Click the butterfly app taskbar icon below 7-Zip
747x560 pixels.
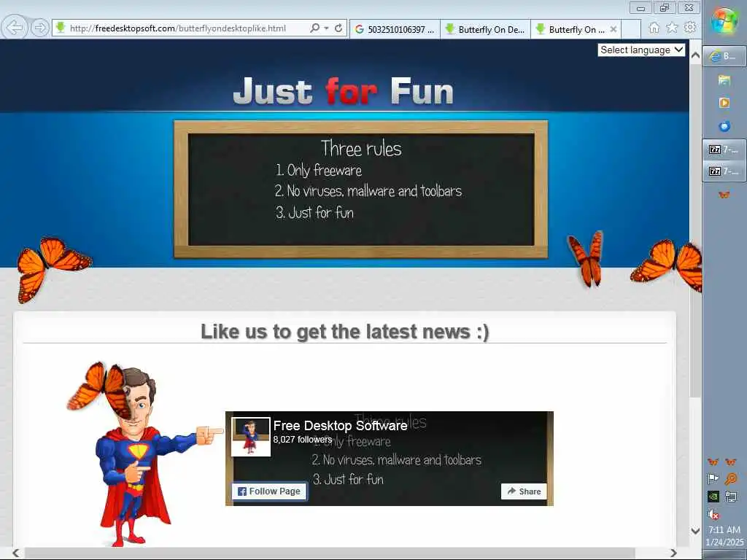[x=724, y=195]
